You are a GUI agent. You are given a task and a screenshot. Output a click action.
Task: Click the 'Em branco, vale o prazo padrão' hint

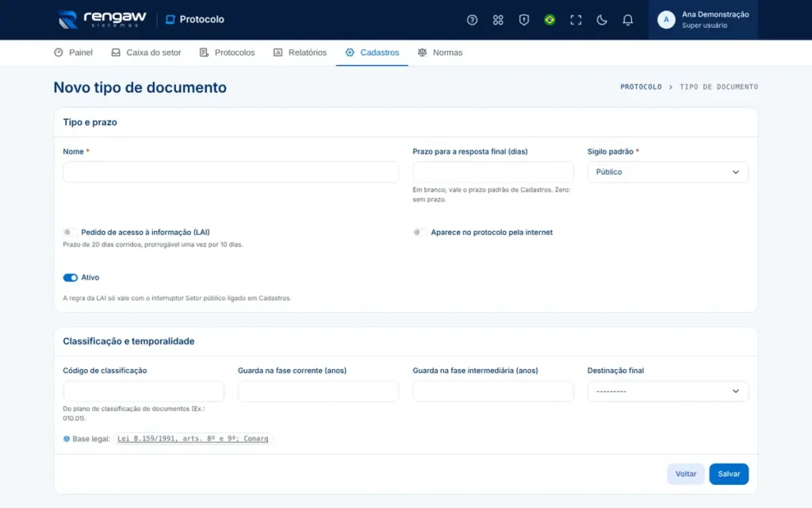[492, 194]
